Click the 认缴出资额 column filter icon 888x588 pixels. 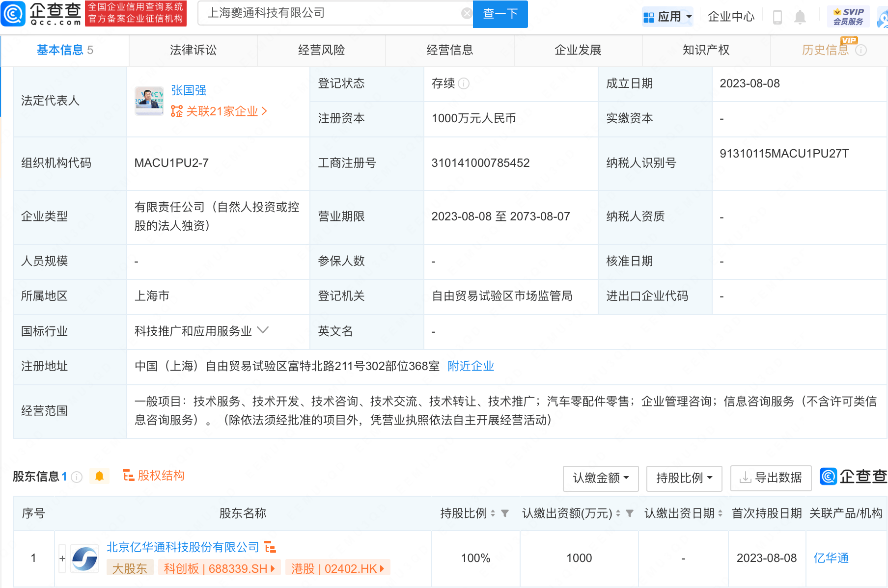pyautogui.click(x=629, y=513)
